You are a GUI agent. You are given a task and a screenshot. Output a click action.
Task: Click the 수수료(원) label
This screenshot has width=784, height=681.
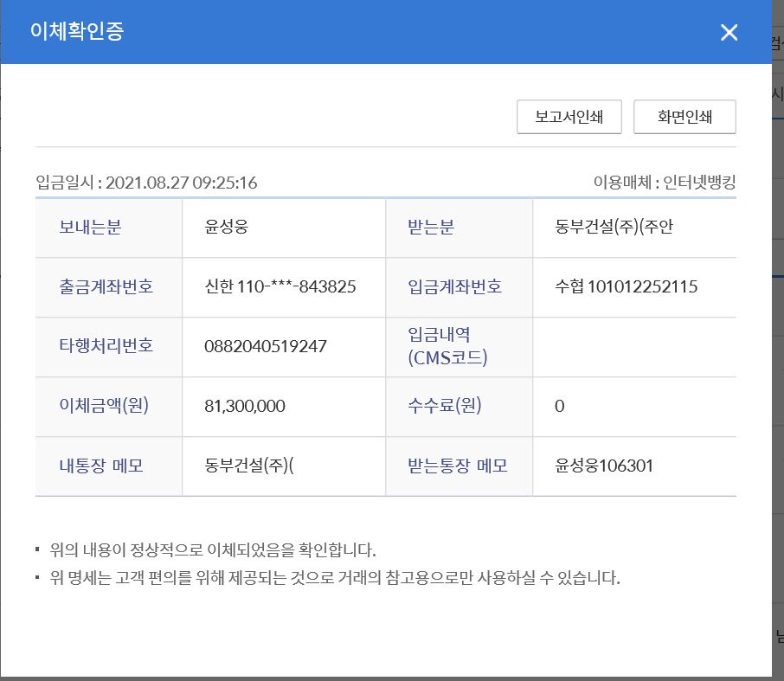coord(445,406)
